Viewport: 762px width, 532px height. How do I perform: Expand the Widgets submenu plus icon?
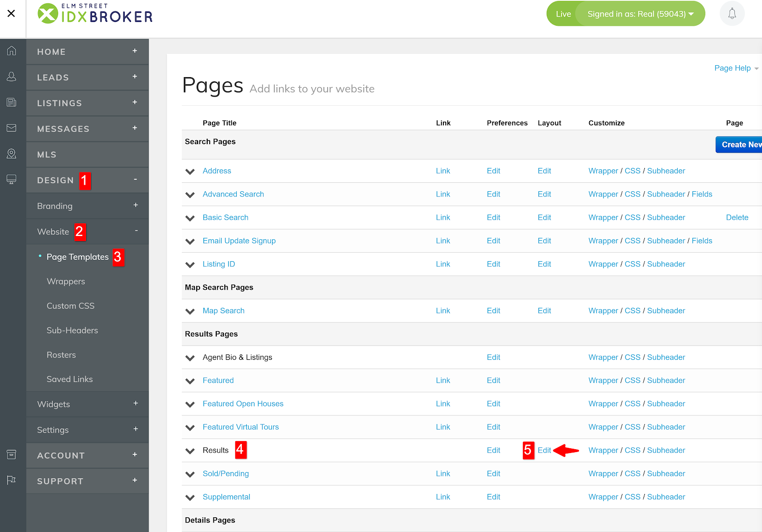tap(136, 404)
